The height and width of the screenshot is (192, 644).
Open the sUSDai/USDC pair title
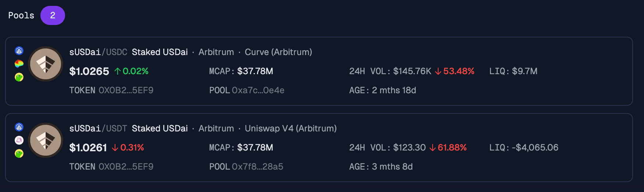point(98,52)
